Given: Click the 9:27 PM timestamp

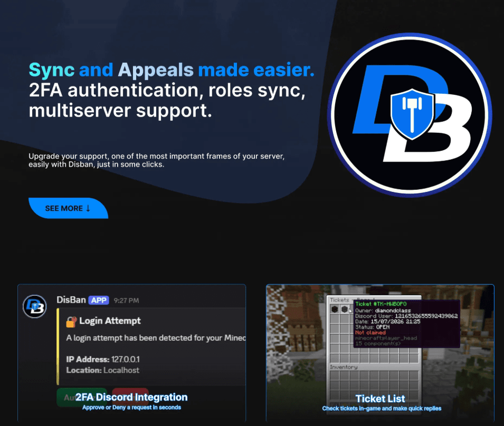Looking at the screenshot, I should (126, 301).
